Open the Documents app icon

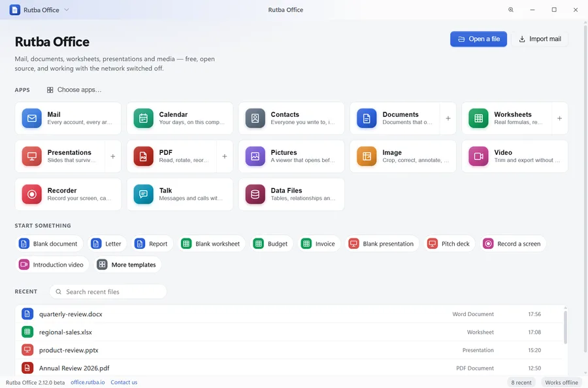coord(367,118)
